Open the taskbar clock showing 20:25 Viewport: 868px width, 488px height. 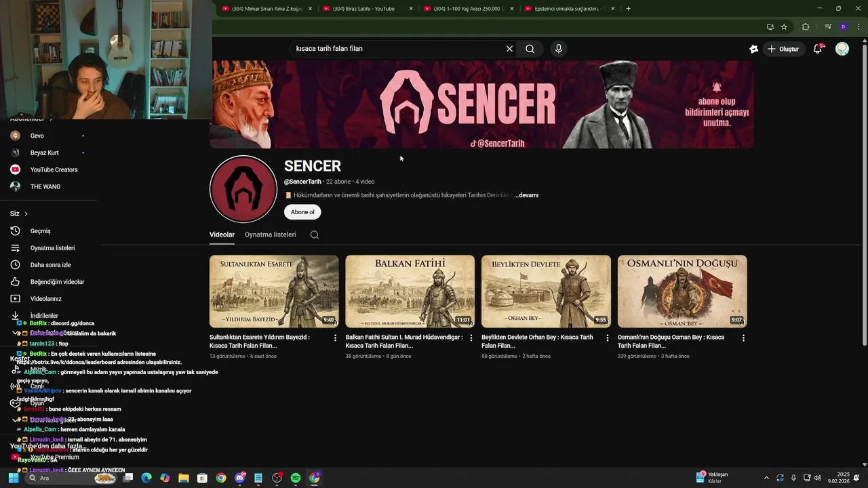tap(838, 478)
